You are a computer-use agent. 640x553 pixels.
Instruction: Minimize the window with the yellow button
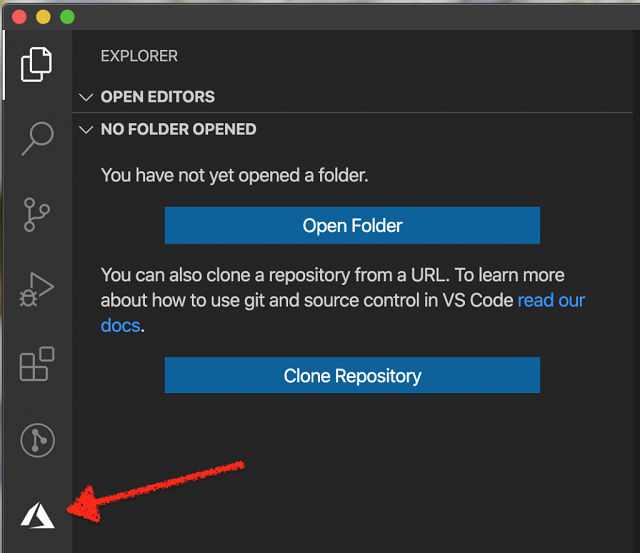(43, 17)
